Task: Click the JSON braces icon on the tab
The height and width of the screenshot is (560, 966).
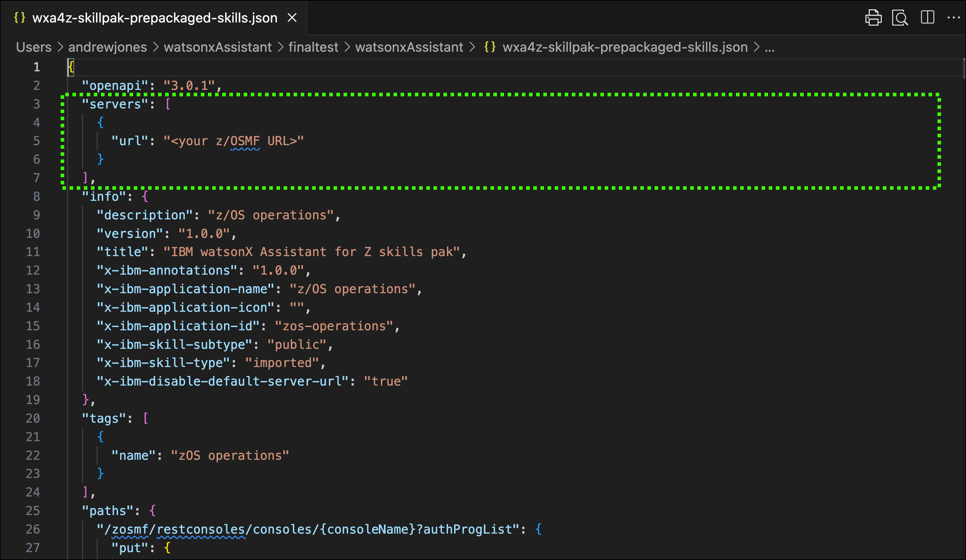Action: click(20, 17)
